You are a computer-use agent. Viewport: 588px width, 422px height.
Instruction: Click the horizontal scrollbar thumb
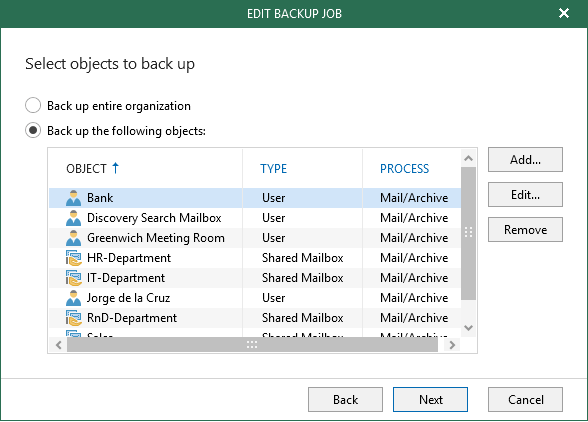tap(252, 345)
